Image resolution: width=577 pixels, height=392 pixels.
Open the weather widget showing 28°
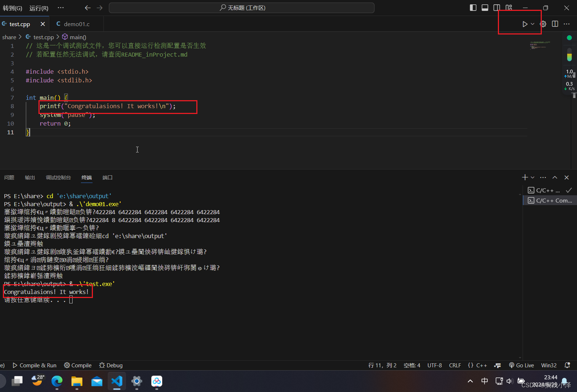coord(37,381)
